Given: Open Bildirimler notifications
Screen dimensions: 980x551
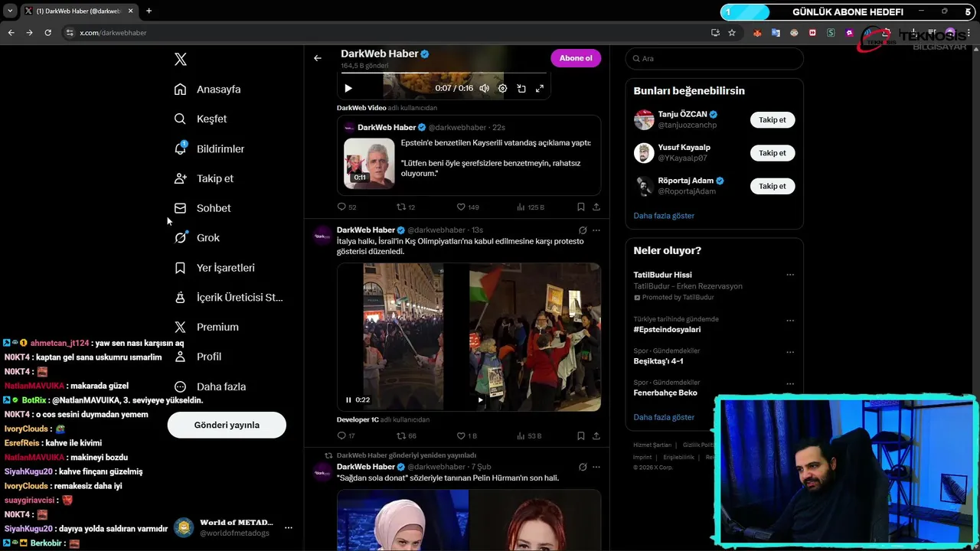Looking at the screenshot, I should click(209, 149).
